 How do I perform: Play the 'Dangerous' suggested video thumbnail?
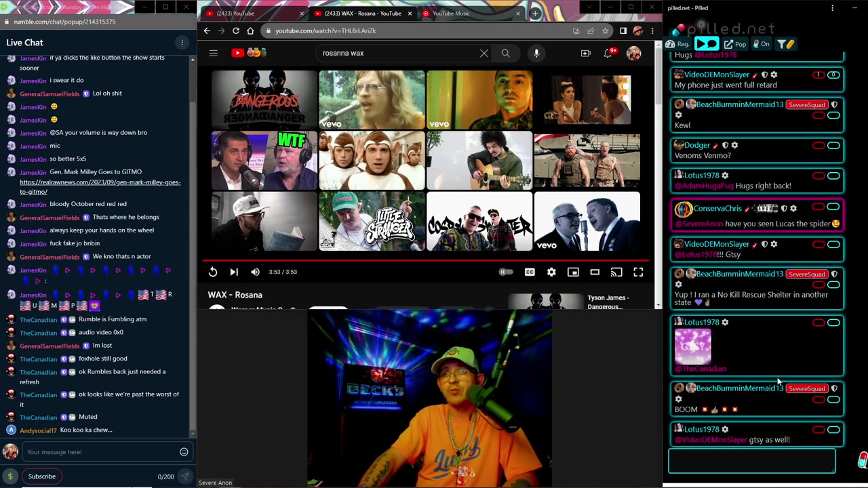(x=264, y=100)
